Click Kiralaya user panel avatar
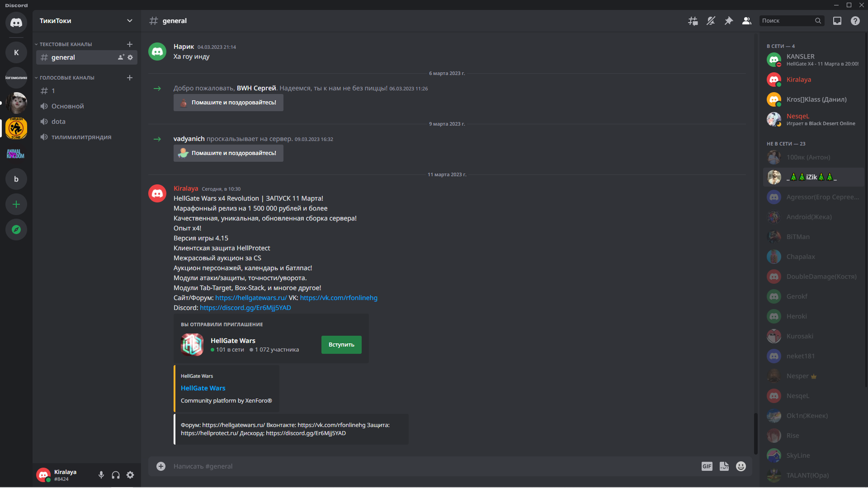 click(x=43, y=475)
